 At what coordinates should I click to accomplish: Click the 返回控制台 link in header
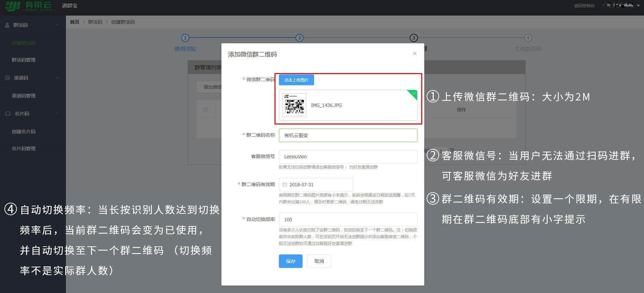coord(584,6)
